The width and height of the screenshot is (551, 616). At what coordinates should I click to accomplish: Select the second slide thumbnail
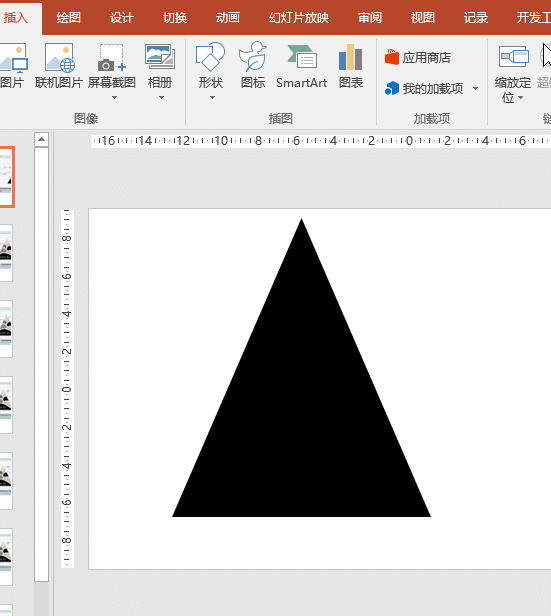click(x=5, y=253)
